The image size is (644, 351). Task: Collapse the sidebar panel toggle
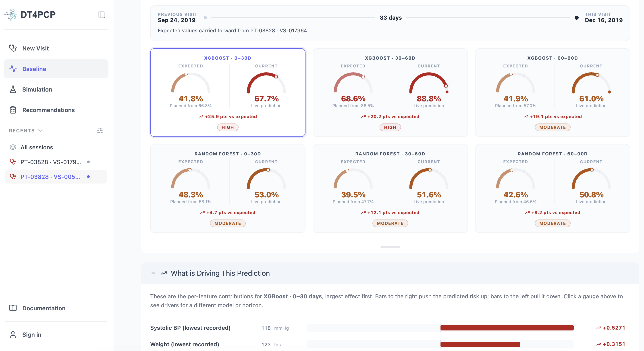tap(102, 15)
